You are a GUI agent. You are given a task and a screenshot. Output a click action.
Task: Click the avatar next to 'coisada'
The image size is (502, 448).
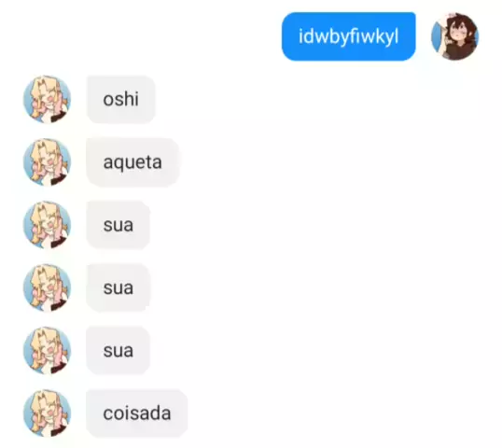click(47, 413)
